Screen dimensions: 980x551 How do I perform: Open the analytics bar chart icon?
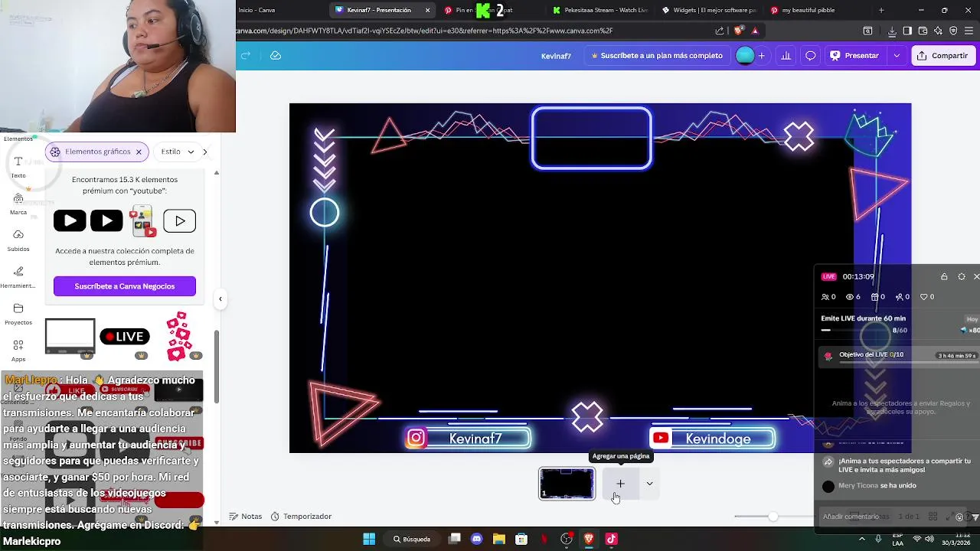786,56
